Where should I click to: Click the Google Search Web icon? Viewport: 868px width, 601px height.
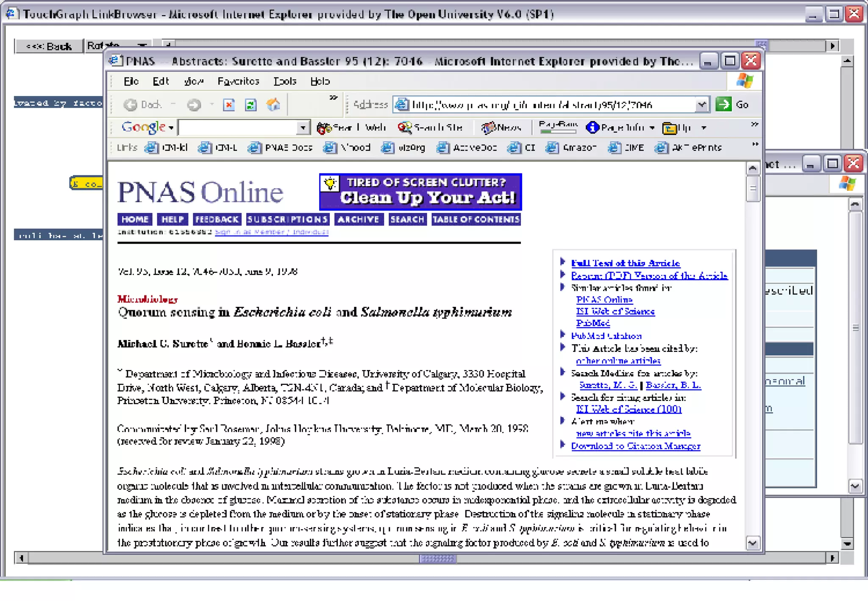(324, 128)
